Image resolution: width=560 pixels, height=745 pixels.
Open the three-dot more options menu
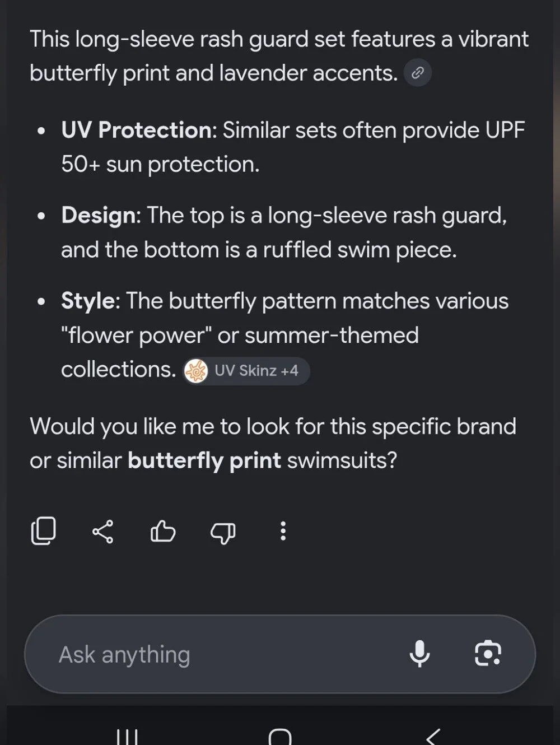[283, 531]
